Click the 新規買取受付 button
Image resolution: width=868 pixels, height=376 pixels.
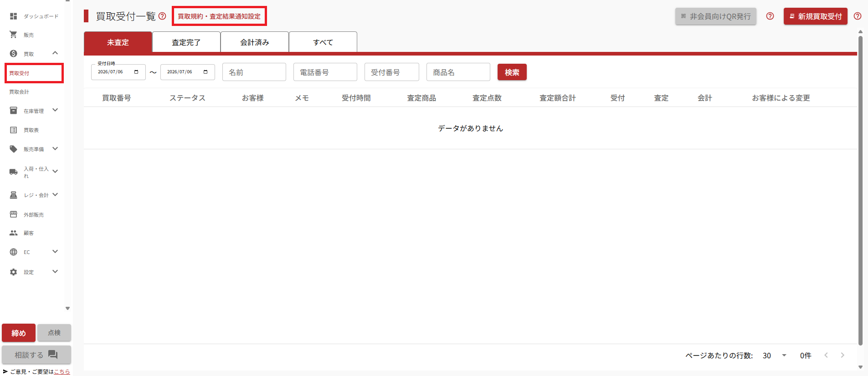[816, 16]
